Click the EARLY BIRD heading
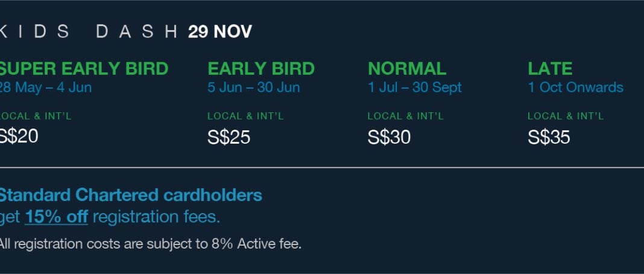 [x=261, y=69]
